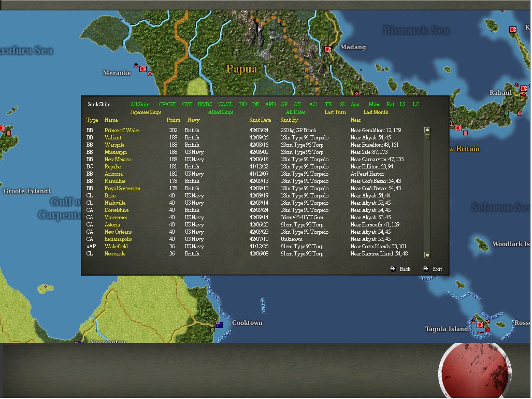Image resolution: width=532 pixels, height=399 pixels.
Task: Filter sunk ships by CA/CL
Action: (226, 104)
